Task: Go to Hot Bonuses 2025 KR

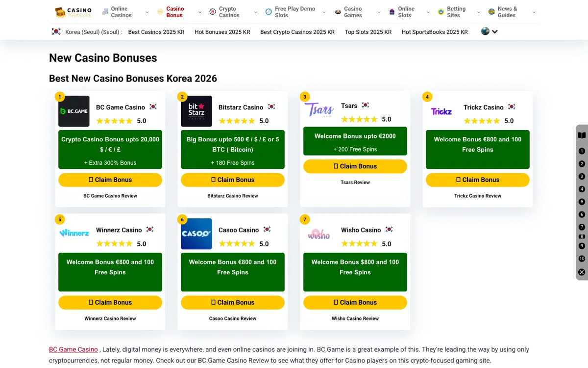Action: (x=222, y=32)
